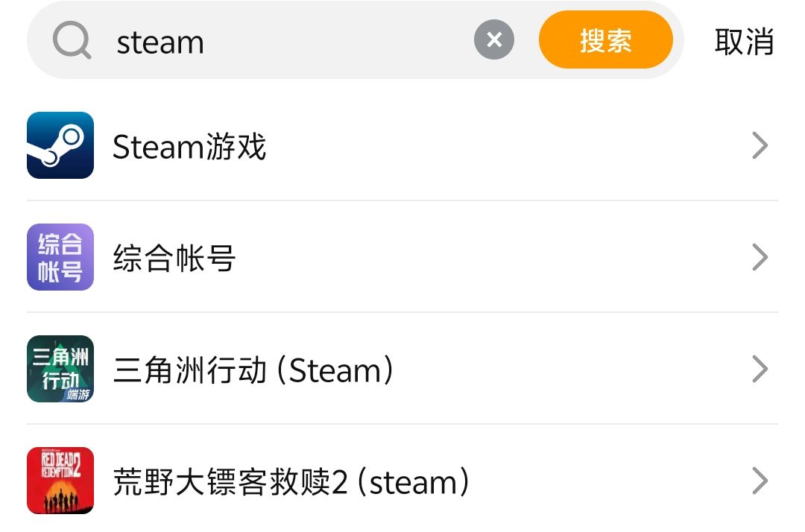Tap the Red Dead Redemption 2 icon
This screenshot has height=532, width=805.
point(60,481)
